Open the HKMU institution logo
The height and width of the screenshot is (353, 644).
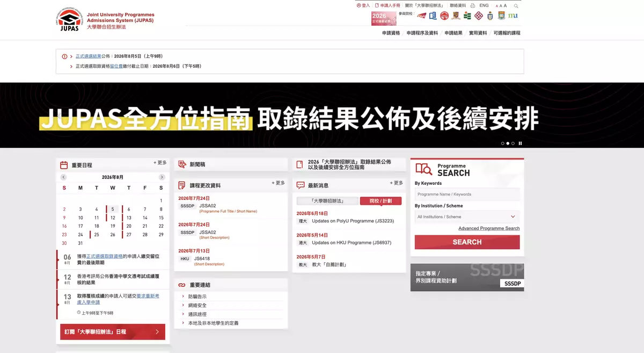pos(513,16)
